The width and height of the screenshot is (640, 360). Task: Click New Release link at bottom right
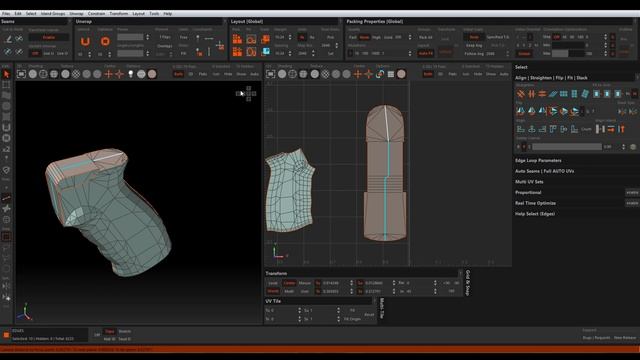625,338
